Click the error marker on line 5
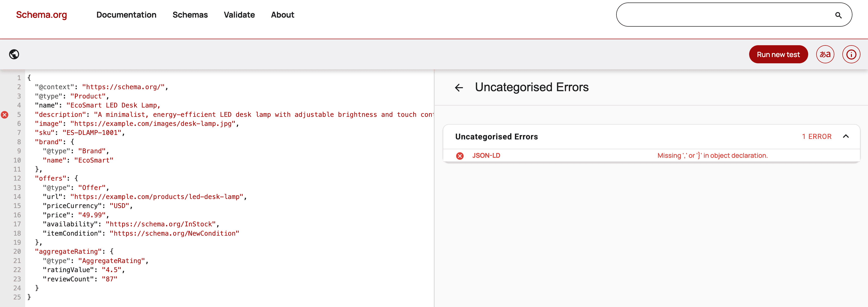 pyautogui.click(x=5, y=115)
